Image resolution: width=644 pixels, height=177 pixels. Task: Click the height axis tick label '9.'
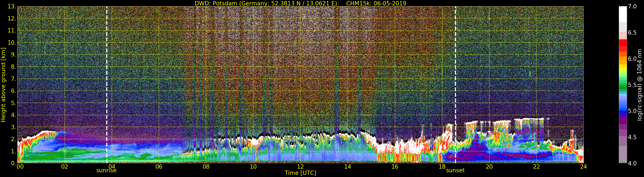point(14,55)
